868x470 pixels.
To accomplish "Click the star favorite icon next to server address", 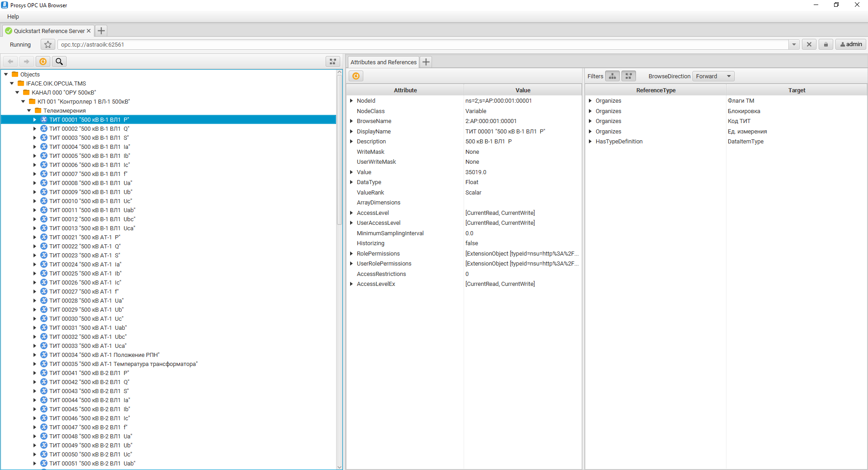I will (x=47, y=44).
